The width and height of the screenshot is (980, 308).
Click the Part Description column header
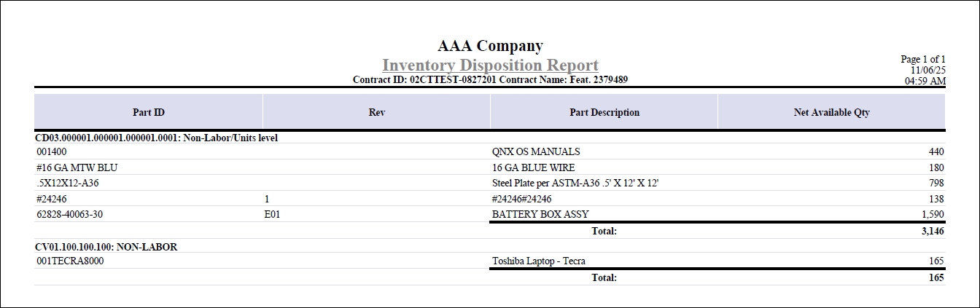click(604, 113)
